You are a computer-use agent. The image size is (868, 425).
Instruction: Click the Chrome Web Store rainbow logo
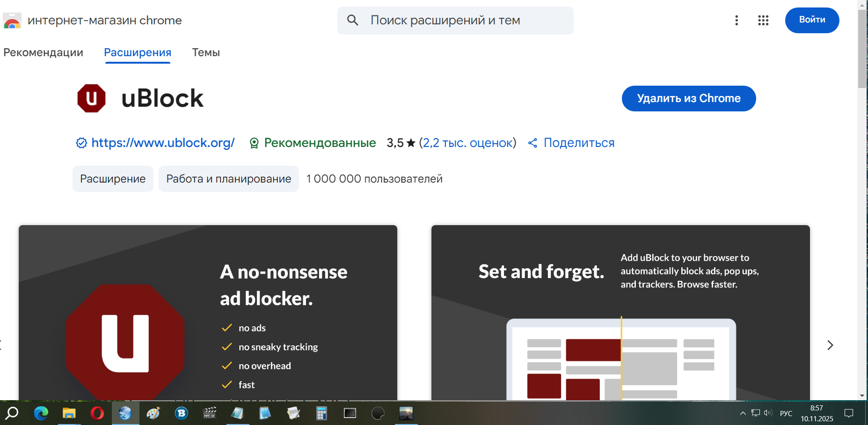[12, 21]
